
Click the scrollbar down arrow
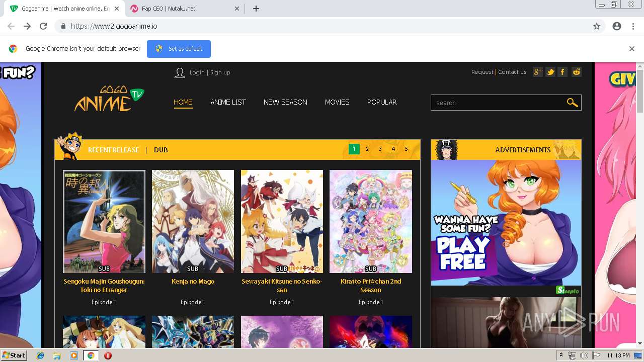(640, 343)
